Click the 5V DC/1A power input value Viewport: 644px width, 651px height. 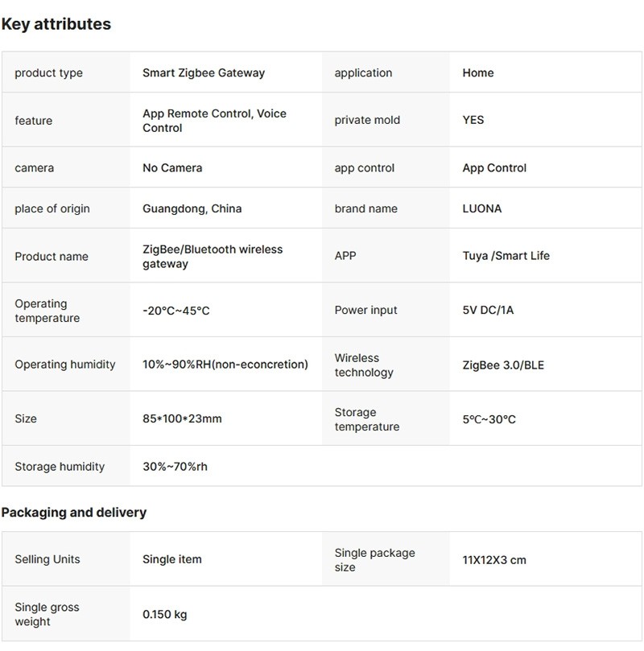(x=488, y=310)
